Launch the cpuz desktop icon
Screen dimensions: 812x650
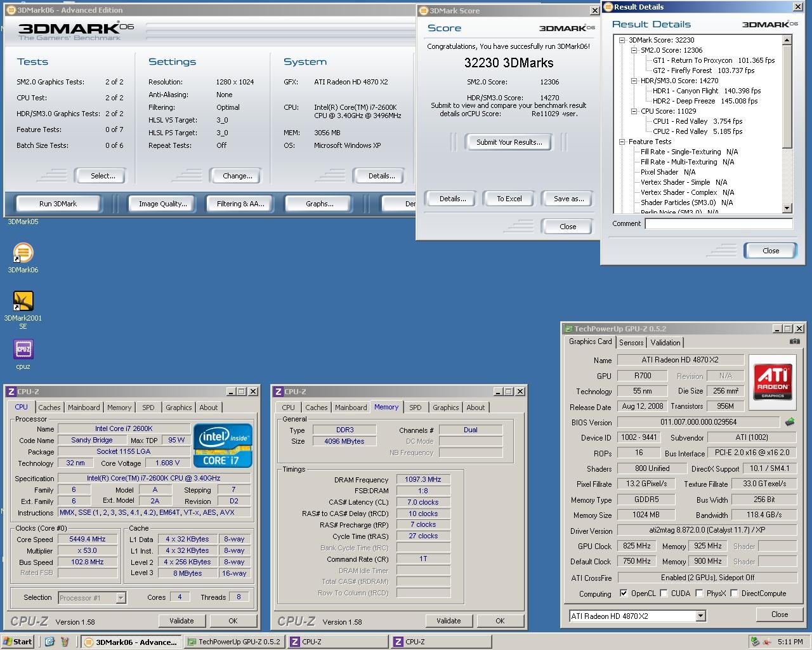pyautogui.click(x=23, y=349)
